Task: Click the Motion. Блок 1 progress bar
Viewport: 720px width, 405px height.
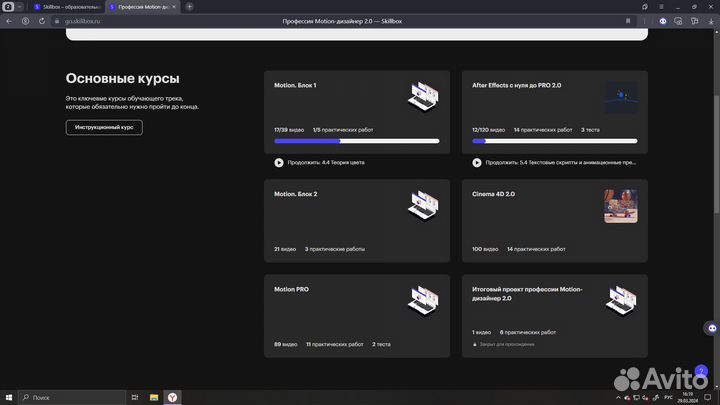Action: coord(356,141)
